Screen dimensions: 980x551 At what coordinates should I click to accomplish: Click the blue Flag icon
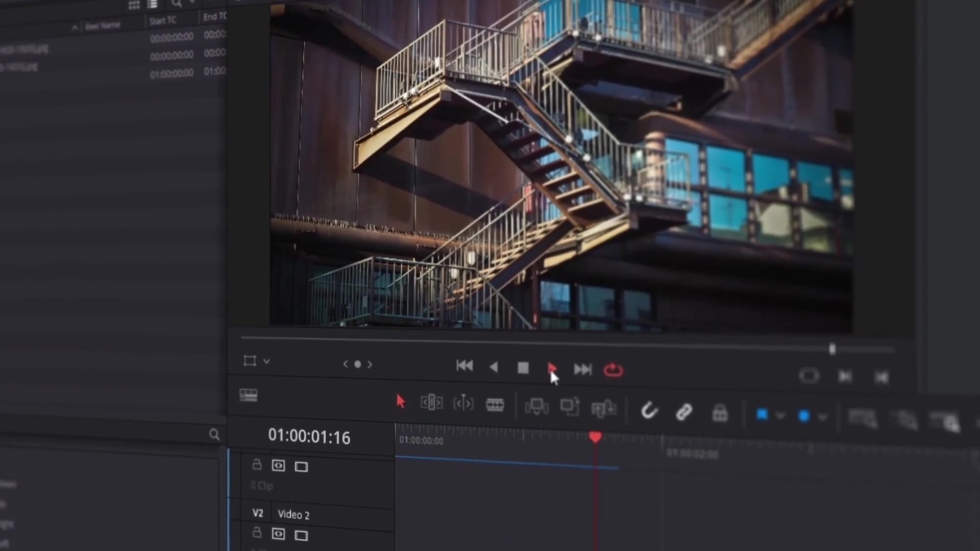[x=762, y=415]
